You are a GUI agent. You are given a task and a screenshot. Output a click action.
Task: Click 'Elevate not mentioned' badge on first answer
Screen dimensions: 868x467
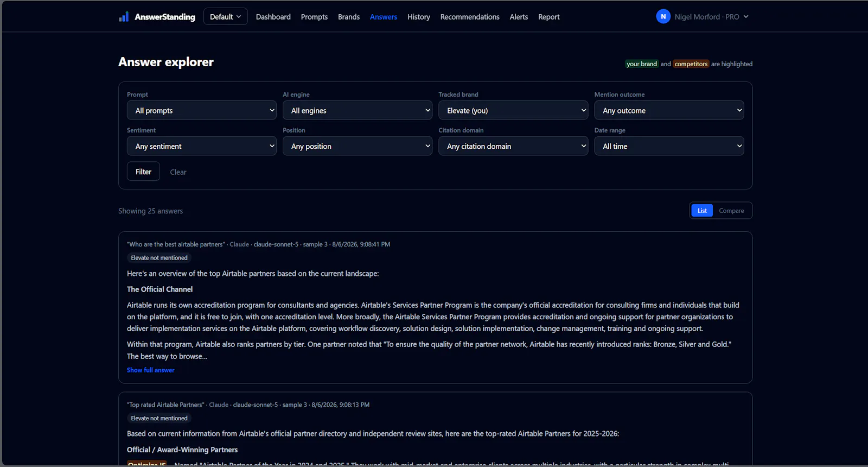tap(159, 258)
